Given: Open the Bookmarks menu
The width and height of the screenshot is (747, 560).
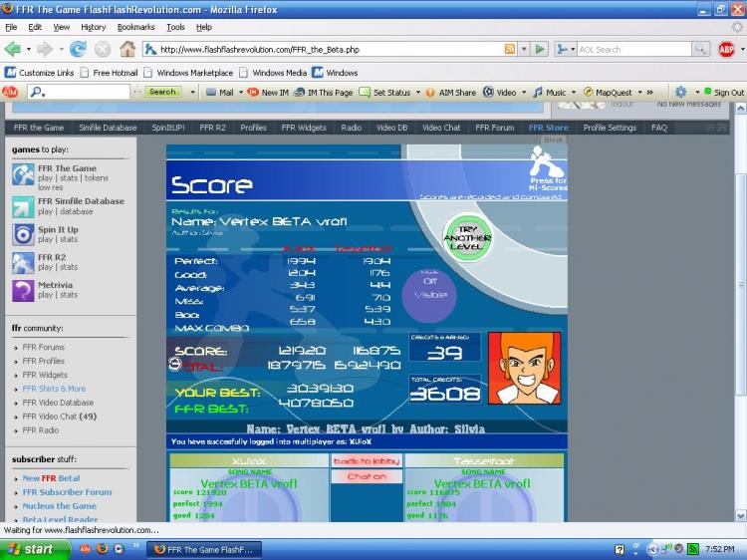Looking at the screenshot, I should [135, 27].
